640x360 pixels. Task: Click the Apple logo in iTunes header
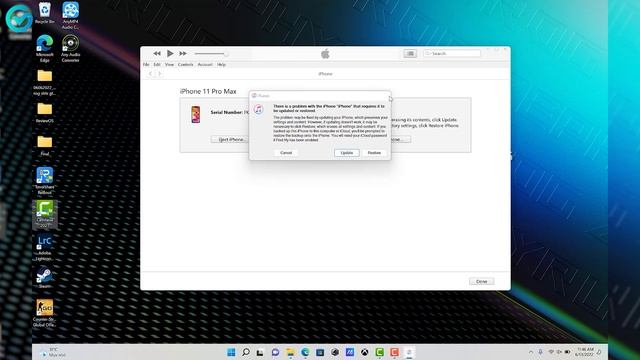coord(325,53)
